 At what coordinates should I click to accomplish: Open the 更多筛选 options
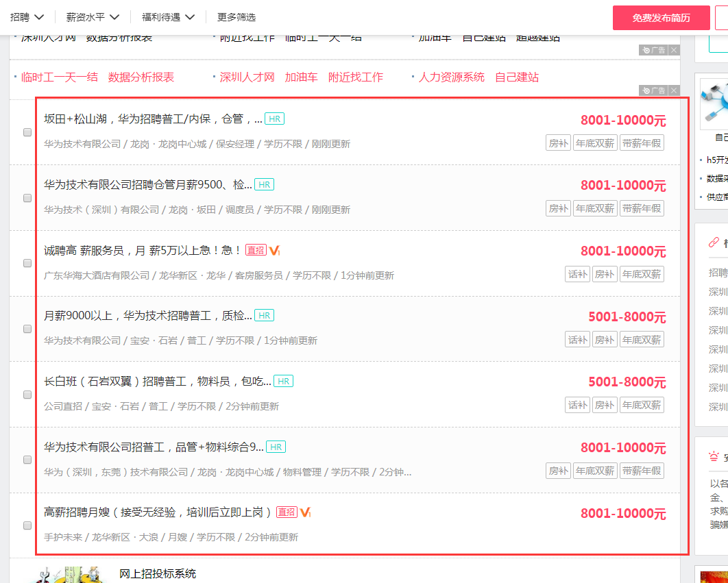click(235, 17)
